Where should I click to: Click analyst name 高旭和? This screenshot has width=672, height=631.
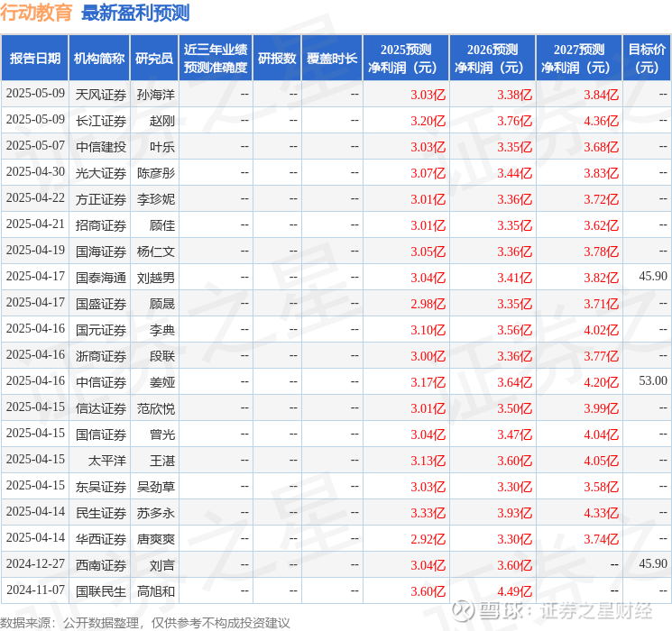[155, 591]
